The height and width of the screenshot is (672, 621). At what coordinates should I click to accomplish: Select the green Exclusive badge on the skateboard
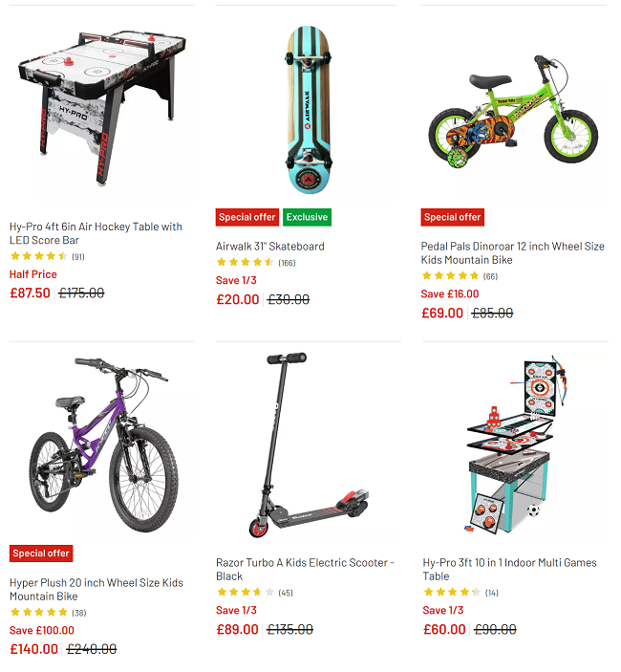point(307,217)
